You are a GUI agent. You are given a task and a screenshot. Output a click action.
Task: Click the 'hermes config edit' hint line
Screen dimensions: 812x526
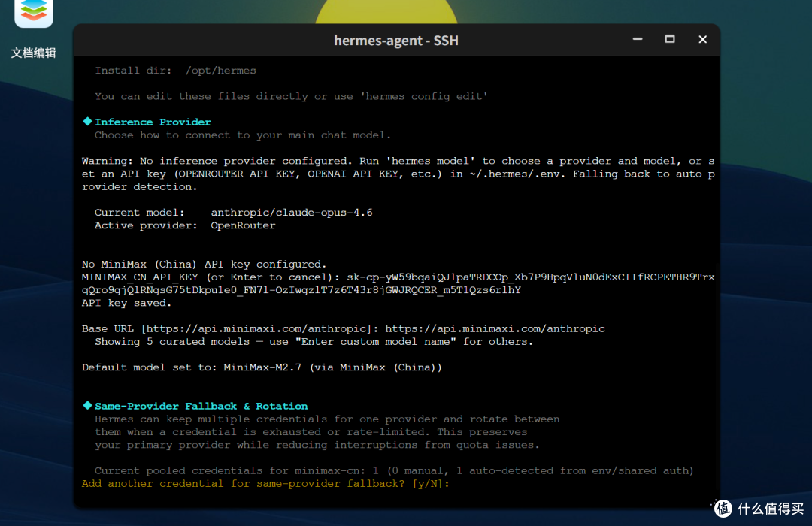(291, 96)
